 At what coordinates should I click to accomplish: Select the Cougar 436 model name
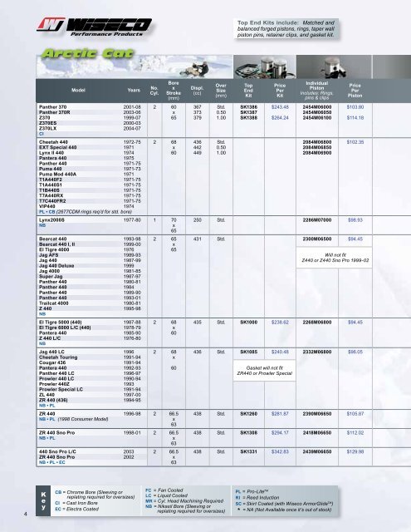click(x=52, y=362)
